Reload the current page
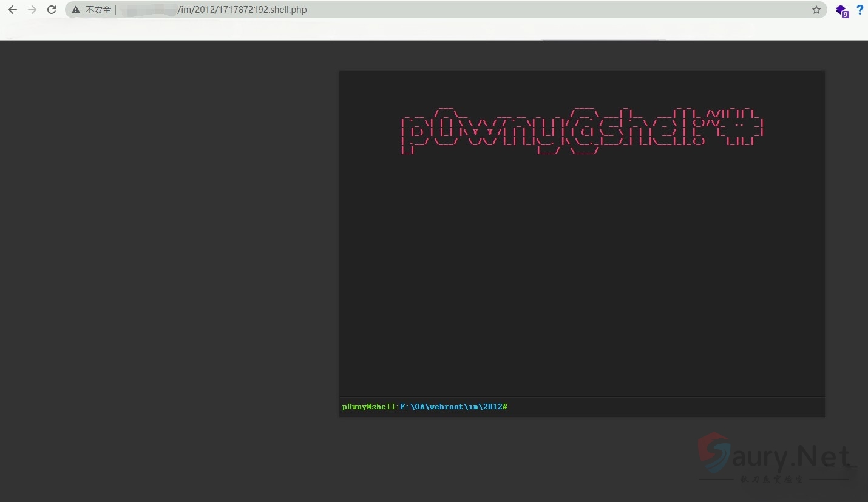This screenshot has width=868, height=502. tap(52, 10)
